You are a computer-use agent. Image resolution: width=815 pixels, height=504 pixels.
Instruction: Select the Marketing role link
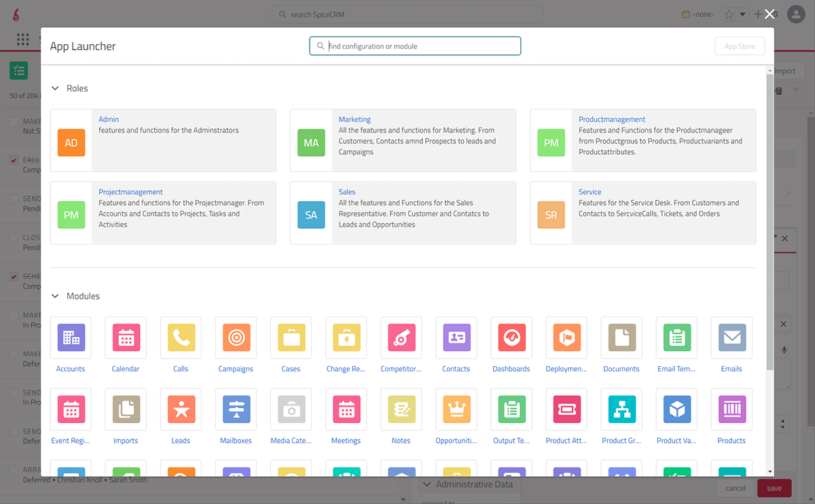355,120
